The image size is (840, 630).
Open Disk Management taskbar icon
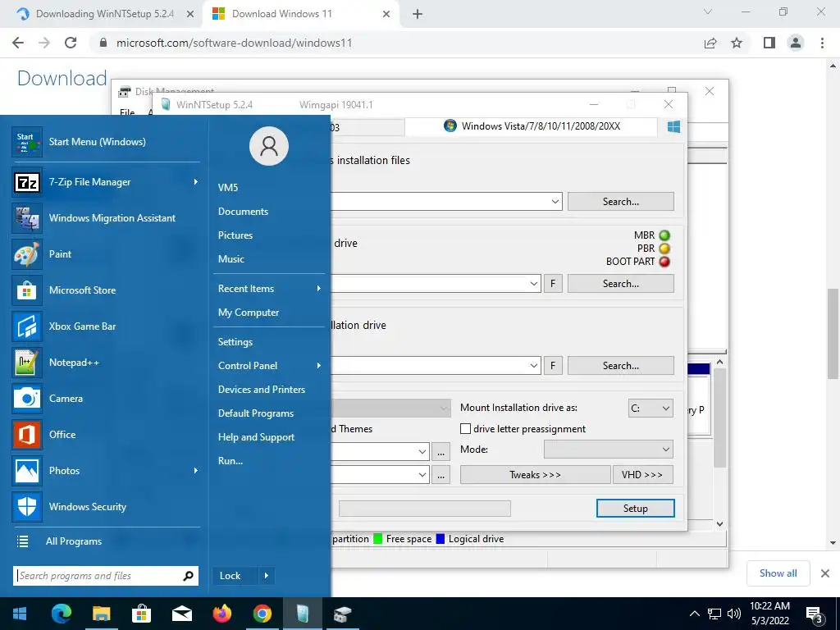pyautogui.click(x=342, y=614)
